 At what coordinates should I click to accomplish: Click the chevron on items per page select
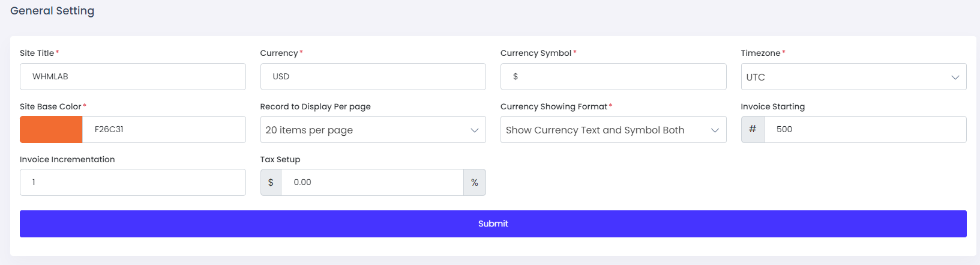click(x=474, y=130)
